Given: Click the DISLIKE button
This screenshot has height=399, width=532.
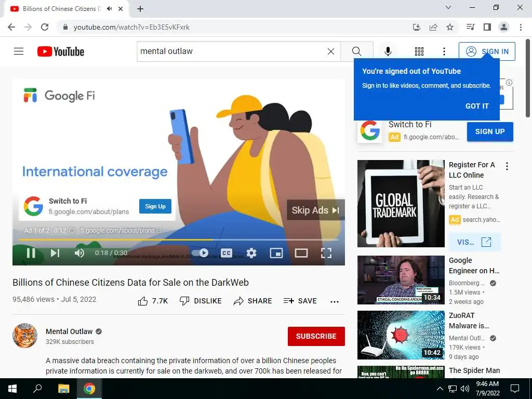Looking at the screenshot, I should (201, 301).
